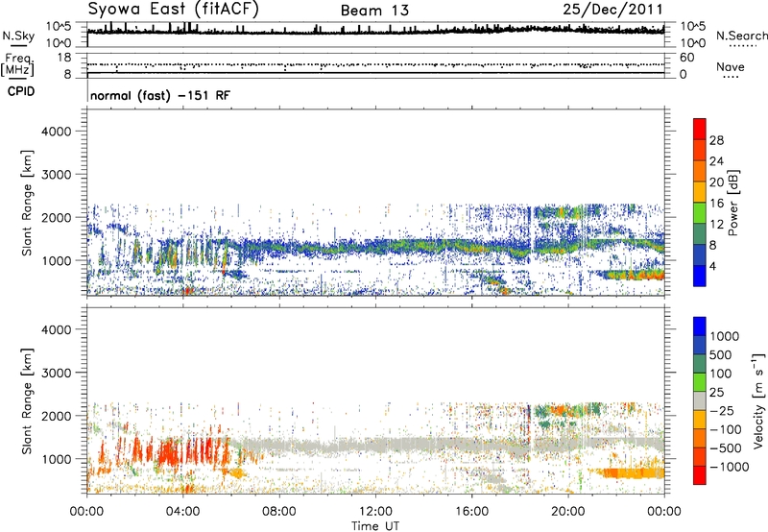Click the "24" label on Power colorbar

(716, 161)
